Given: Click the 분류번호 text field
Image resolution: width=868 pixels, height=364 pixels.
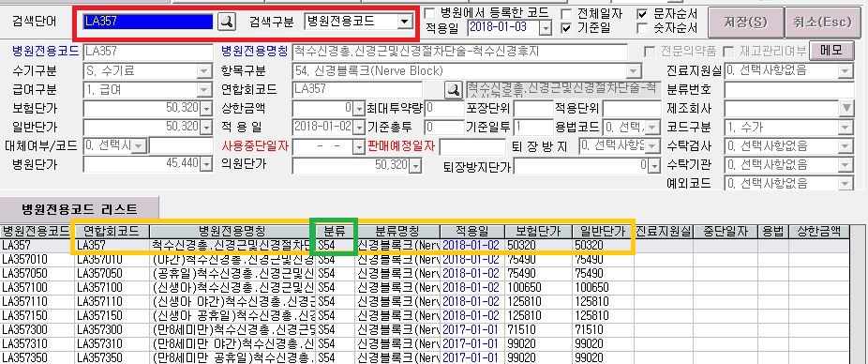Looking at the screenshot, I should 788,88.
